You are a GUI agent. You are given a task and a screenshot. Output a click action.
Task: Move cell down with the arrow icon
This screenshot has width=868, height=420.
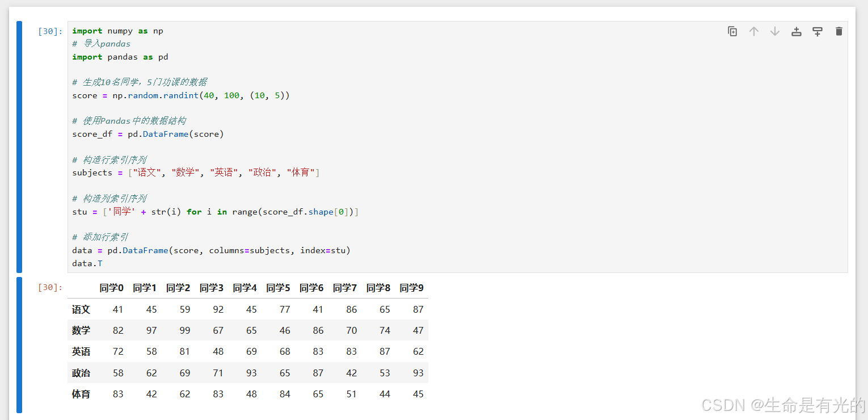click(x=775, y=31)
